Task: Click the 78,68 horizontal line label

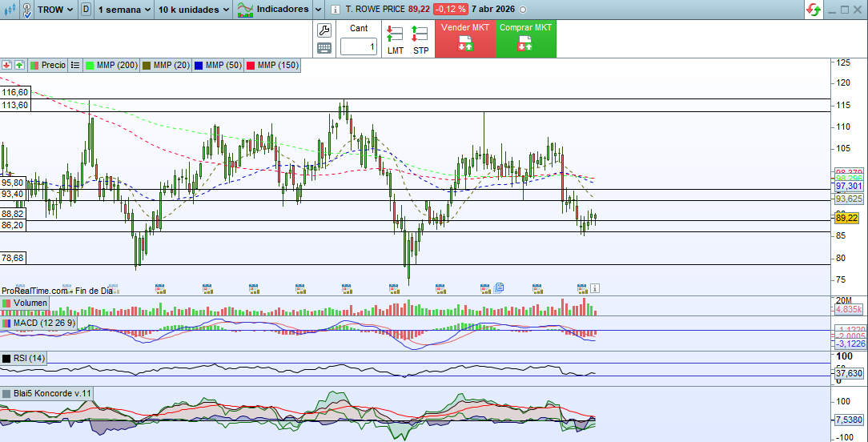Action: (x=13, y=258)
